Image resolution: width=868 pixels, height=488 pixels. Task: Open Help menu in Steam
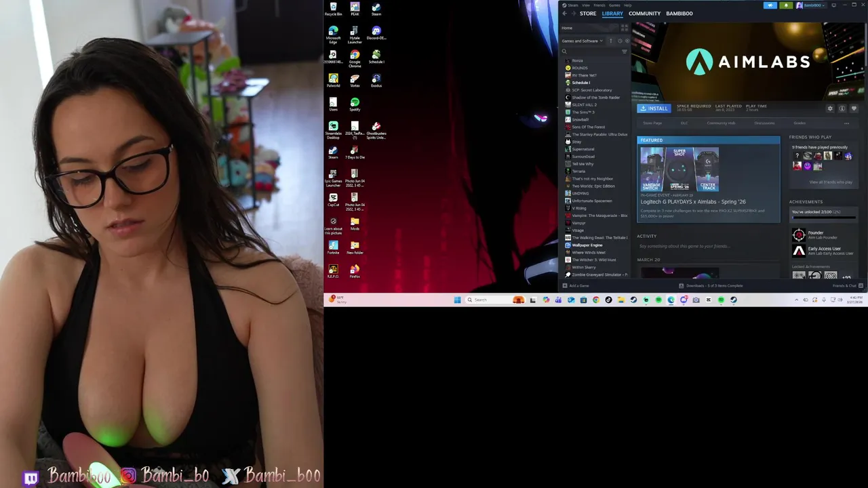pos(627,5)
